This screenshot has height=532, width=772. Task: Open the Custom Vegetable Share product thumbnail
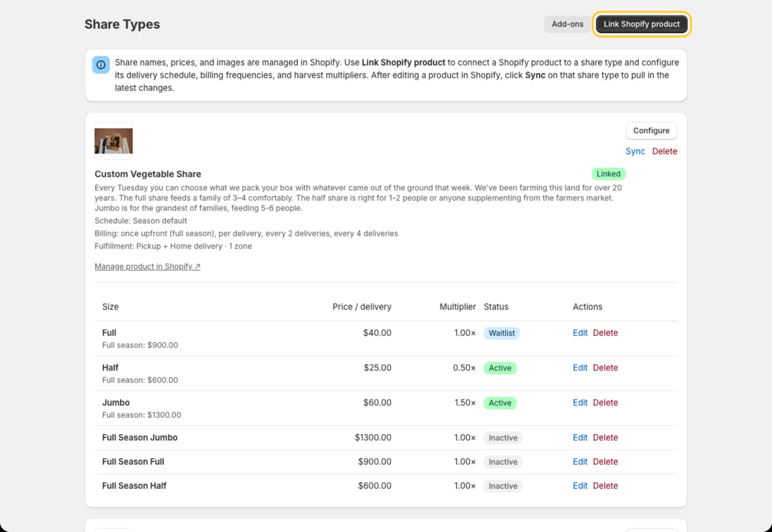tap(113, 141)
